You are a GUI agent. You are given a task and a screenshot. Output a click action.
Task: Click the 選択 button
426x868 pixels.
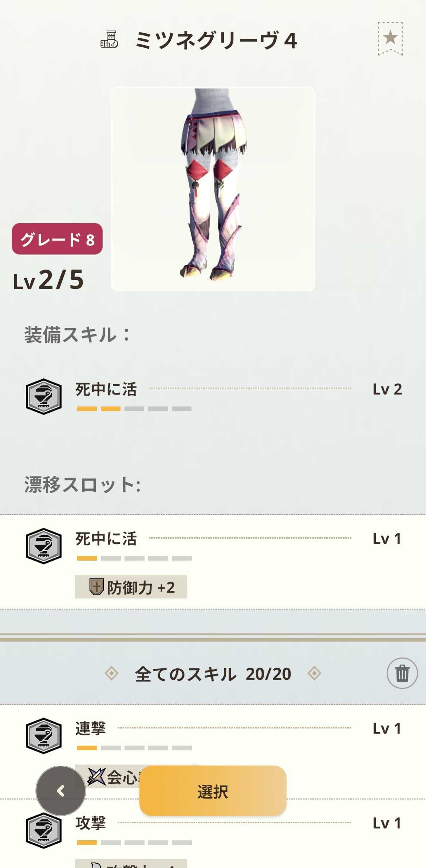213,791
